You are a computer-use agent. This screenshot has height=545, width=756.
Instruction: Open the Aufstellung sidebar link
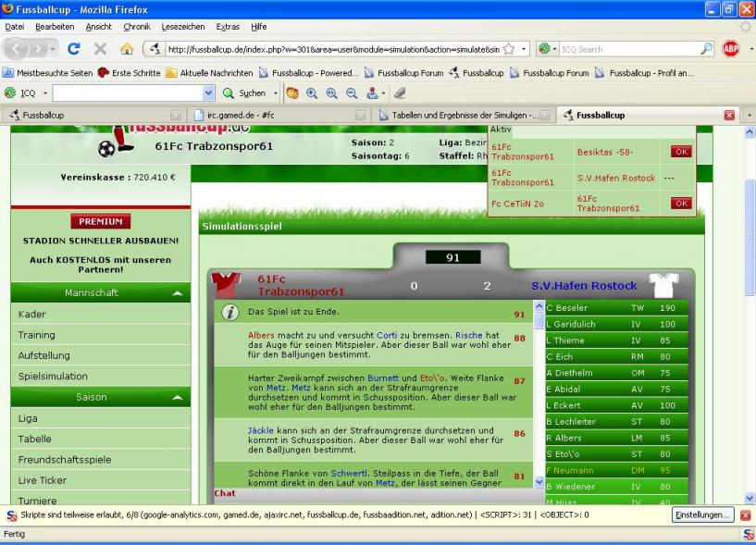[43, 355]
